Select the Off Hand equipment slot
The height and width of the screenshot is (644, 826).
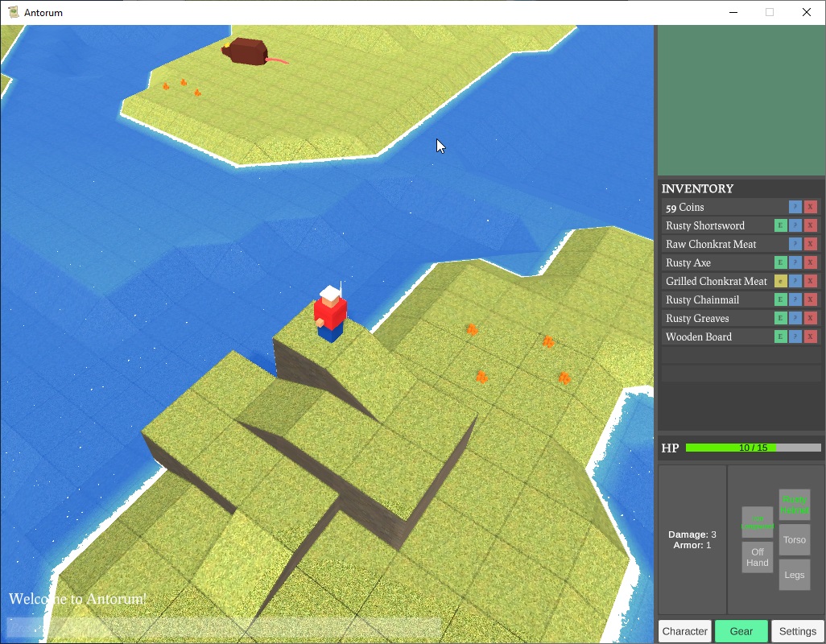(x=757, y=557)
